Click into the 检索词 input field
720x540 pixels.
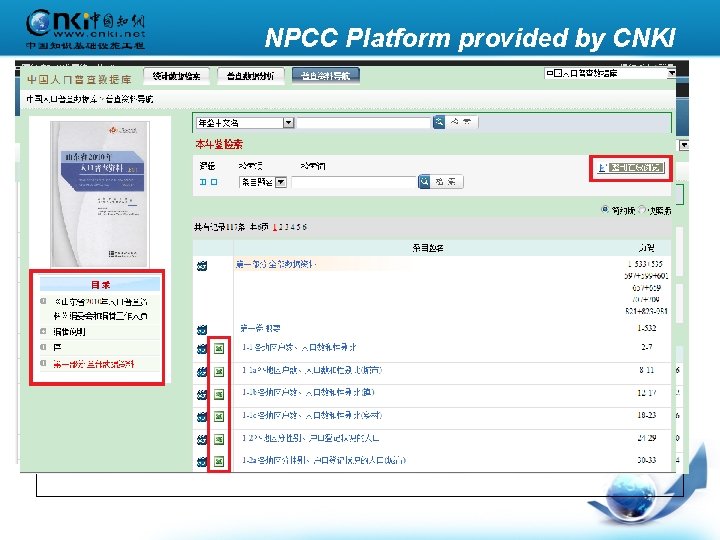(x=354, y=182)
